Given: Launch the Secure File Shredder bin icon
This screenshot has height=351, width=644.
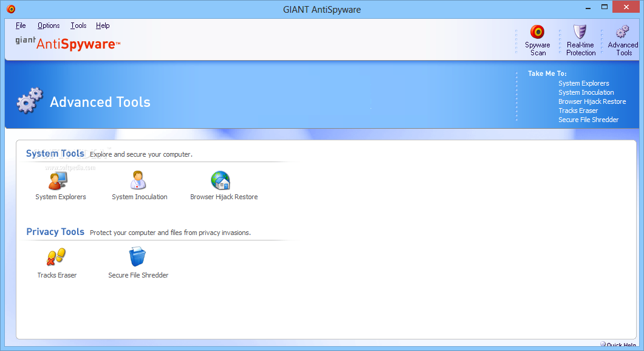Looking at the screenshot, I should (x=137, y=257).
